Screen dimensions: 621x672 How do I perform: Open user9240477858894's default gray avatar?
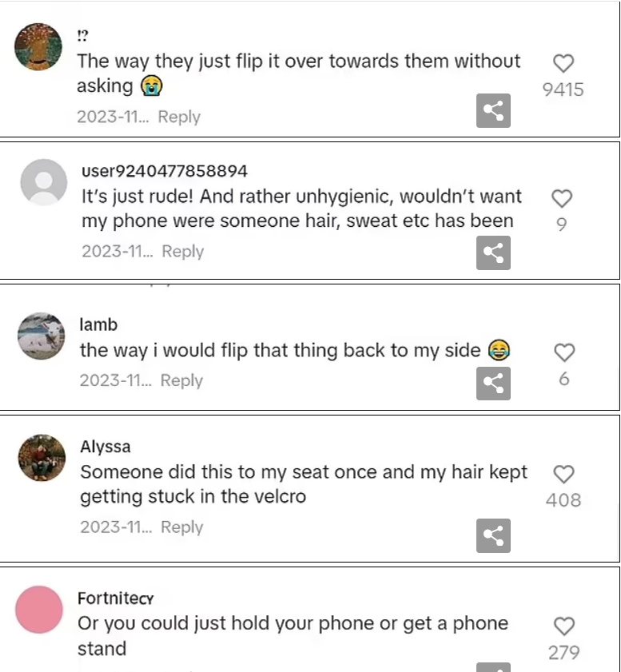[x=44, y=182]
